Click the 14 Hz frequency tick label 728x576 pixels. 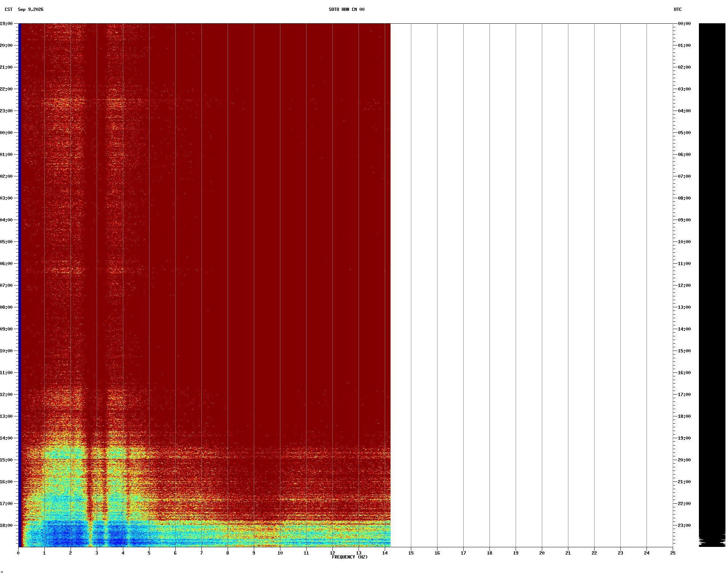(385, 553)
